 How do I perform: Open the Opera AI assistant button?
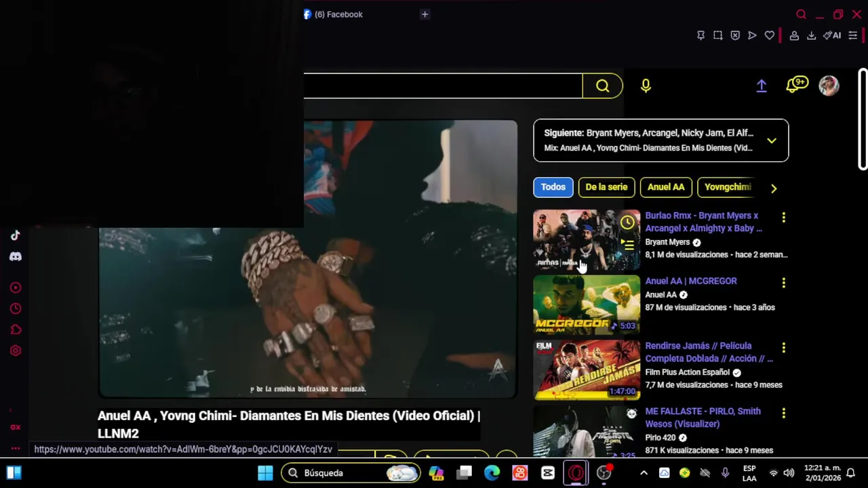click(832, 35)
